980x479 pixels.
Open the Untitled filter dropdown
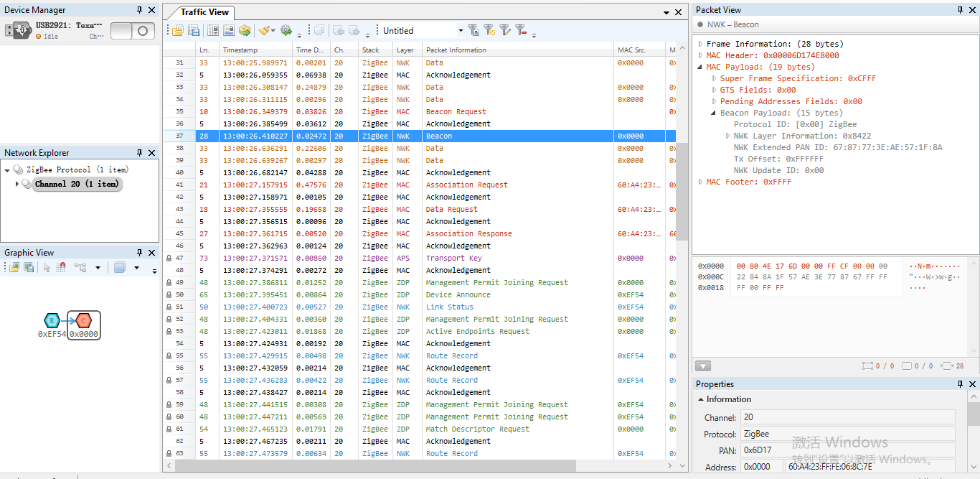461,30
